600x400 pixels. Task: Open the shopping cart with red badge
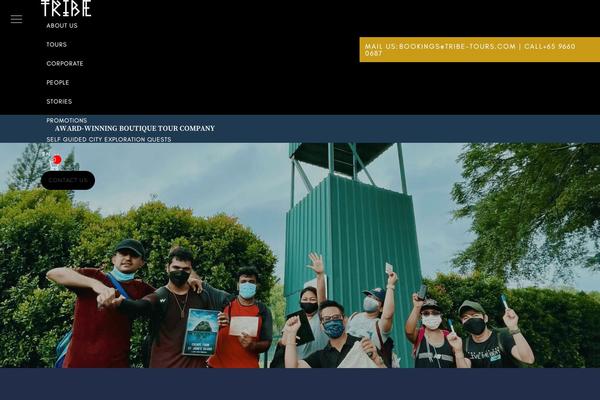(x=56, y=162)
